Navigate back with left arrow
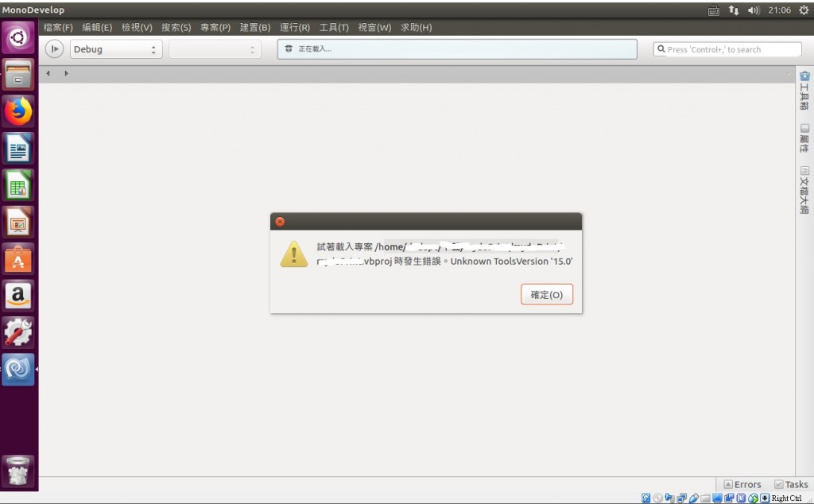The width and height of the screenshot is (814, 504). tap(48, 73)
